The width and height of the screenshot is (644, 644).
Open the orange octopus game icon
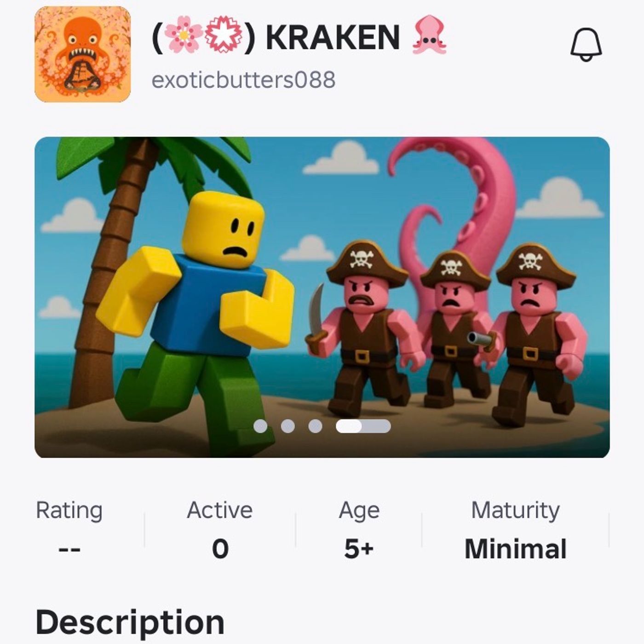tap(83, 54)
